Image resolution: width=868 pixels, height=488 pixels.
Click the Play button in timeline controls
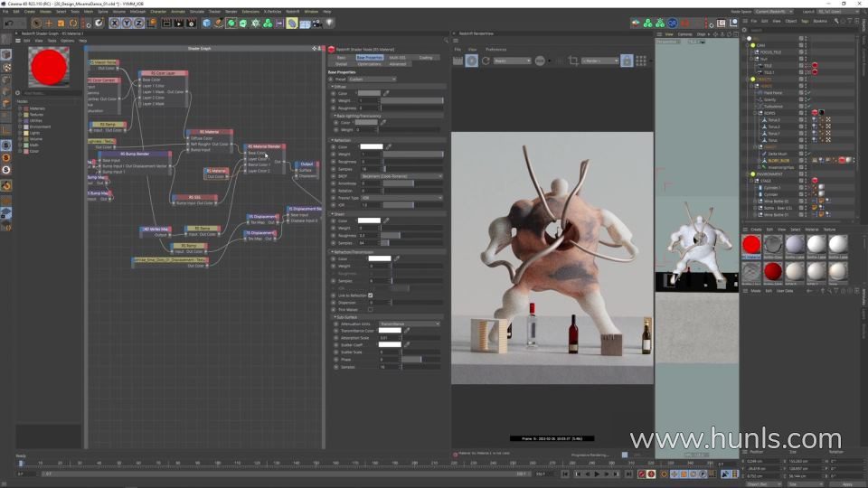(x=597, y=474)
